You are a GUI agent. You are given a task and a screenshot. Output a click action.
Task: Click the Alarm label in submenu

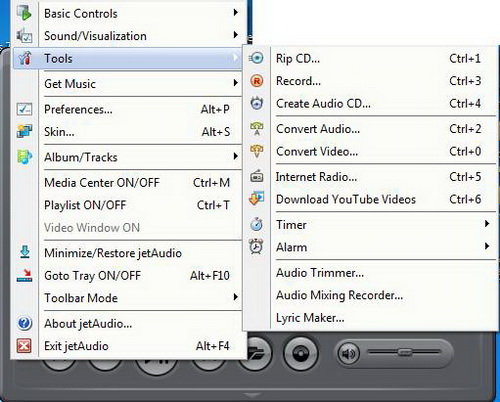(291, 247)
